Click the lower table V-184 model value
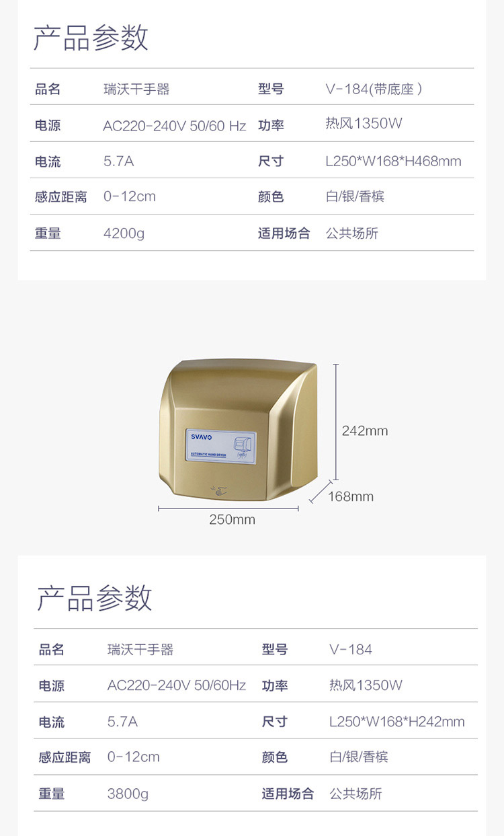The image size is (504, 836). pyautogui.click(x=351, y=649)
